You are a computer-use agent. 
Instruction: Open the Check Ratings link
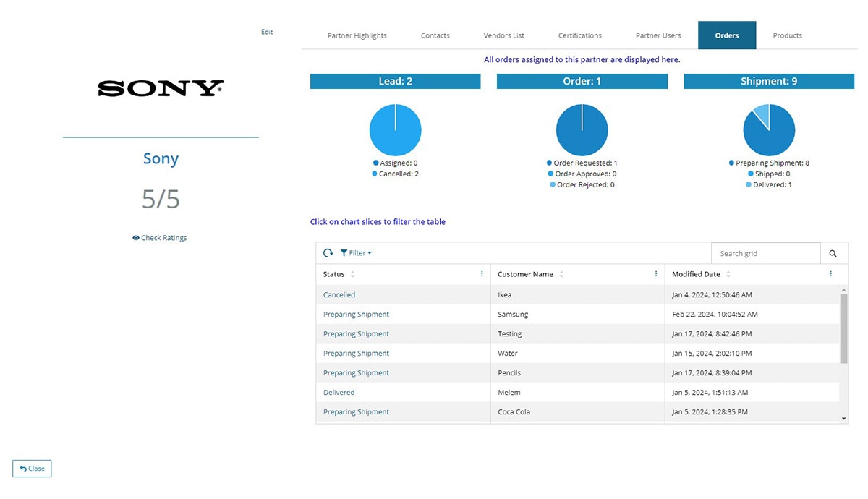pyautogui.click(x=160, y=238)
